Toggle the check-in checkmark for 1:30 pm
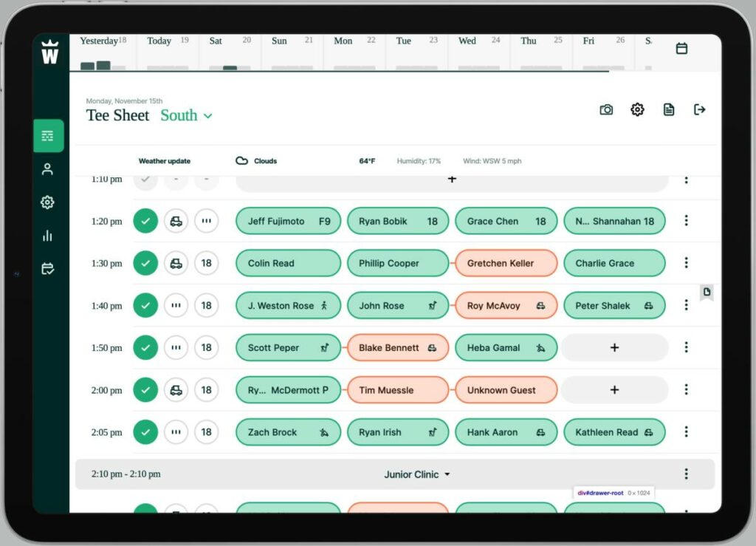The width and height of the screenshot is (756, 546). pos(145,263)
